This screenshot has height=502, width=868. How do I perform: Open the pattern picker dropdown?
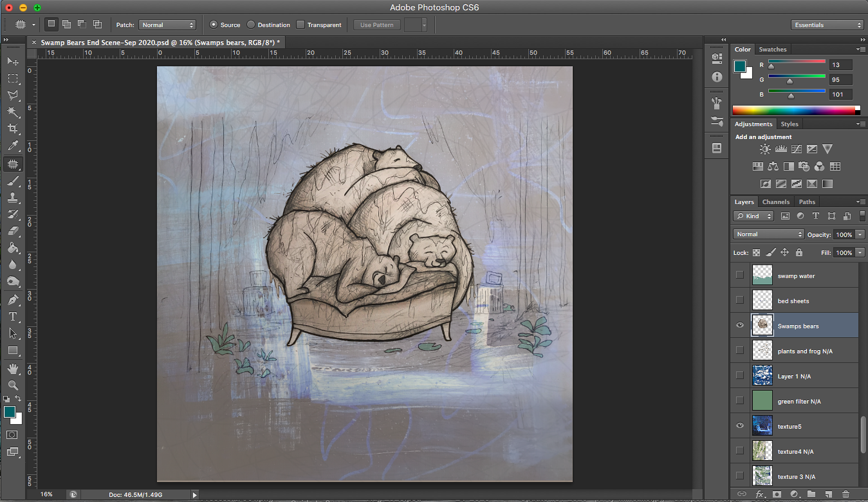[424, 25]
